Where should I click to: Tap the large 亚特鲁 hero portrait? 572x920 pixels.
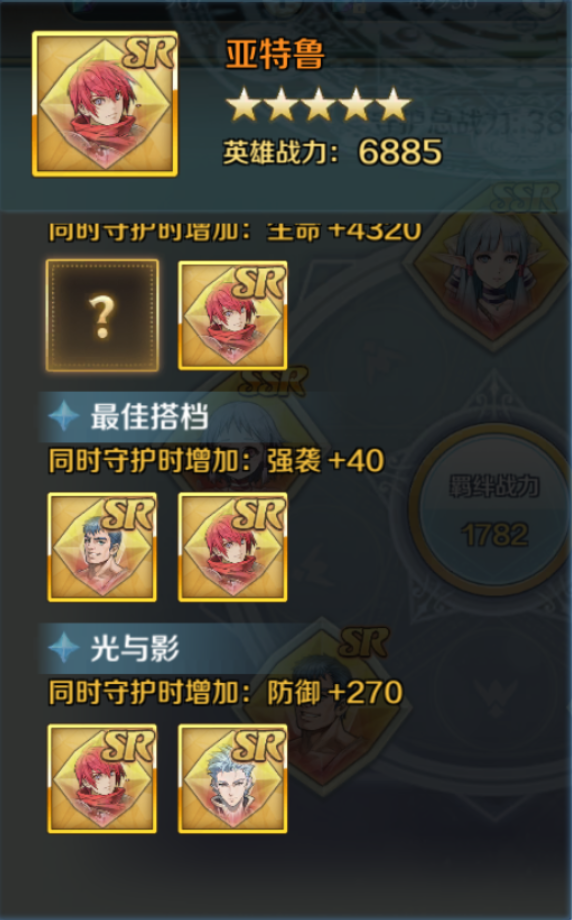(x=104, y=104)
